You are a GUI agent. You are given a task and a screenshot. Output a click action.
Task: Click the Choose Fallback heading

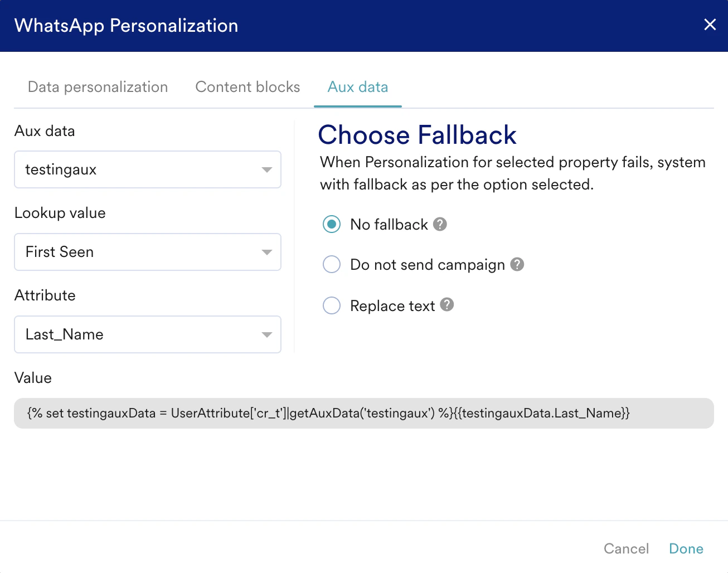417,135
